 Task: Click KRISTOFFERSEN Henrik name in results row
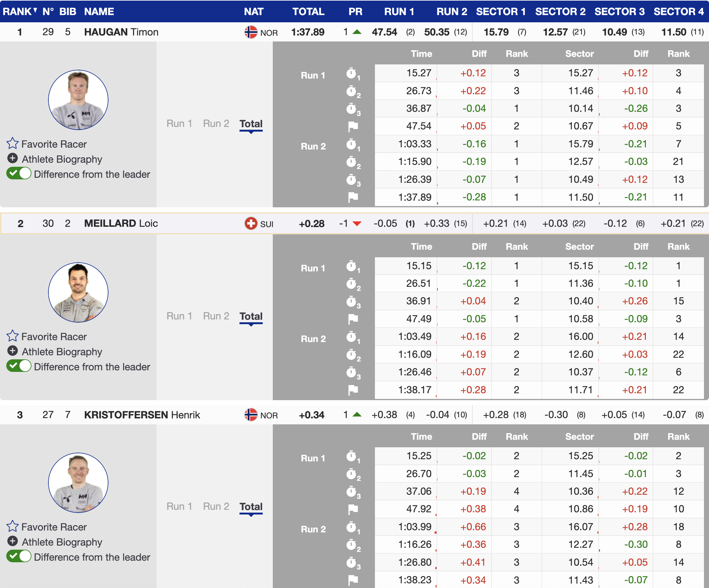click(142, 415)
